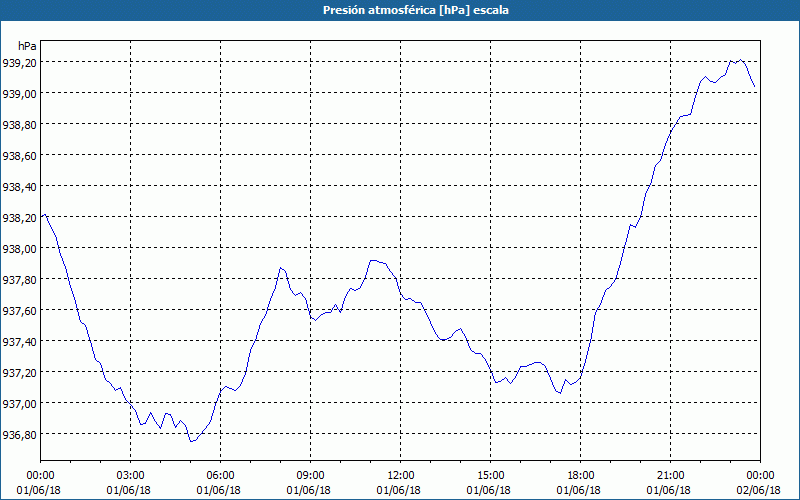Click the 937,00 y-axis value
The width and height of the screenshot is (800, 500).
tap(20, 404)
